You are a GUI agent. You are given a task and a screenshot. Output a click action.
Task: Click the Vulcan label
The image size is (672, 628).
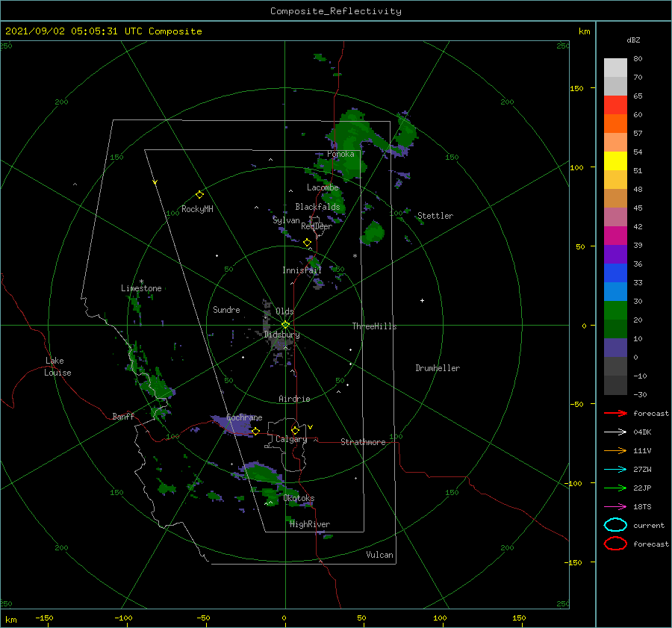379,555
